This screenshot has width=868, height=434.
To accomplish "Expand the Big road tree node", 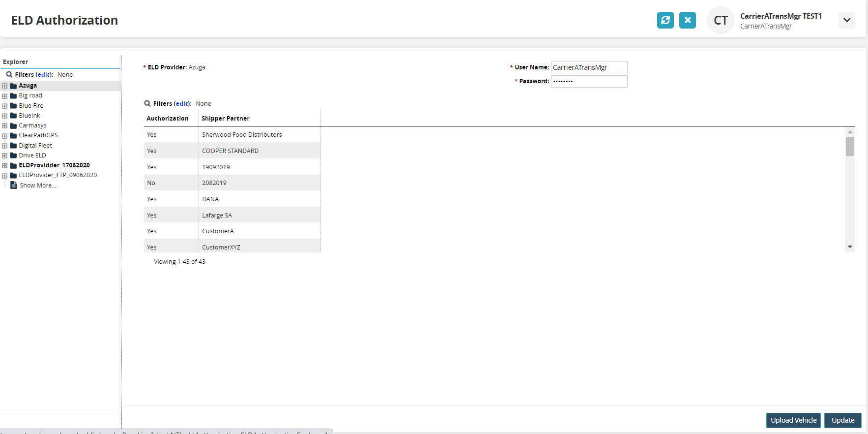I will pyautogui.click(x=5, y=96).
